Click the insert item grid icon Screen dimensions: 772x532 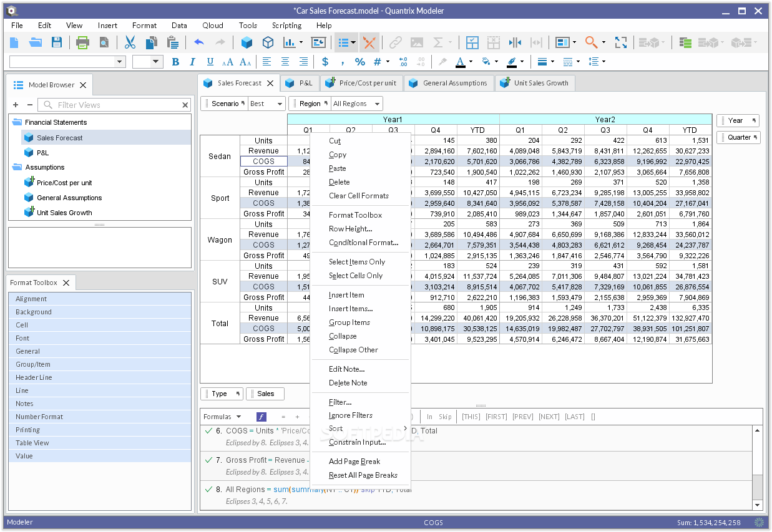[472, 42]
